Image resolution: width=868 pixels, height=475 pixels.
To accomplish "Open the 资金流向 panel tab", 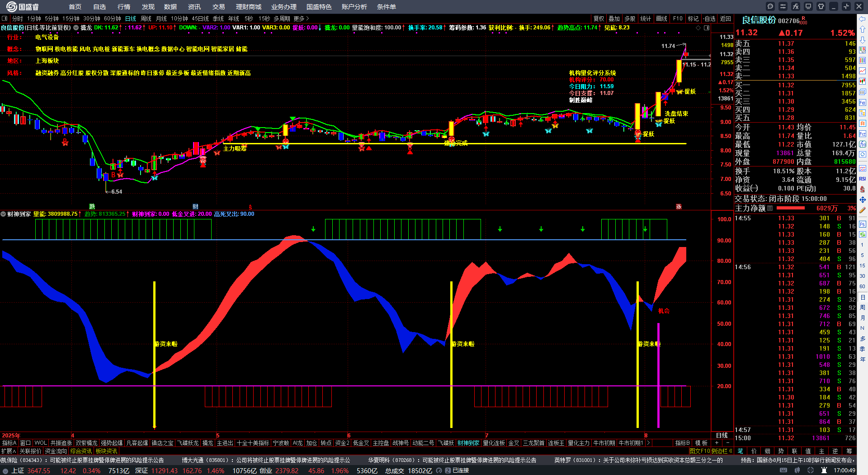I will (56, 451).
